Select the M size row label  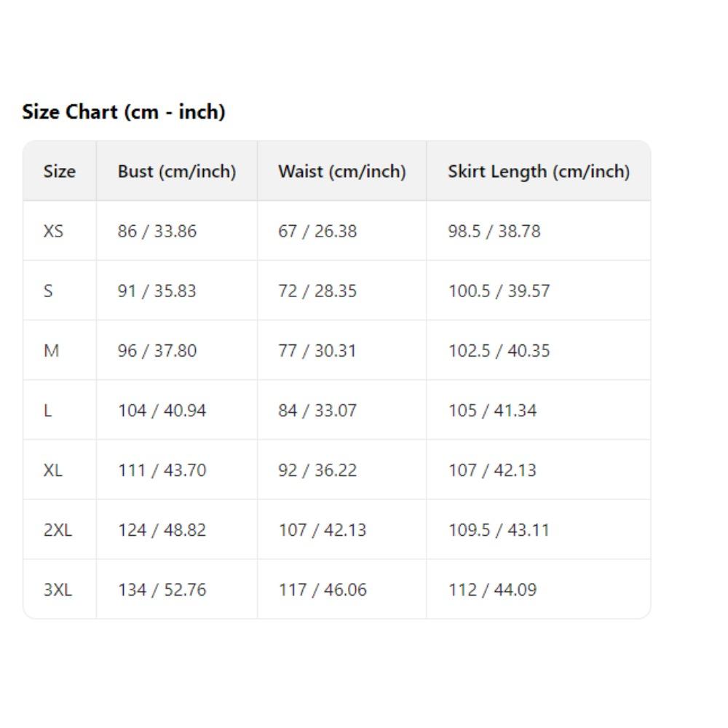(51, 351)
